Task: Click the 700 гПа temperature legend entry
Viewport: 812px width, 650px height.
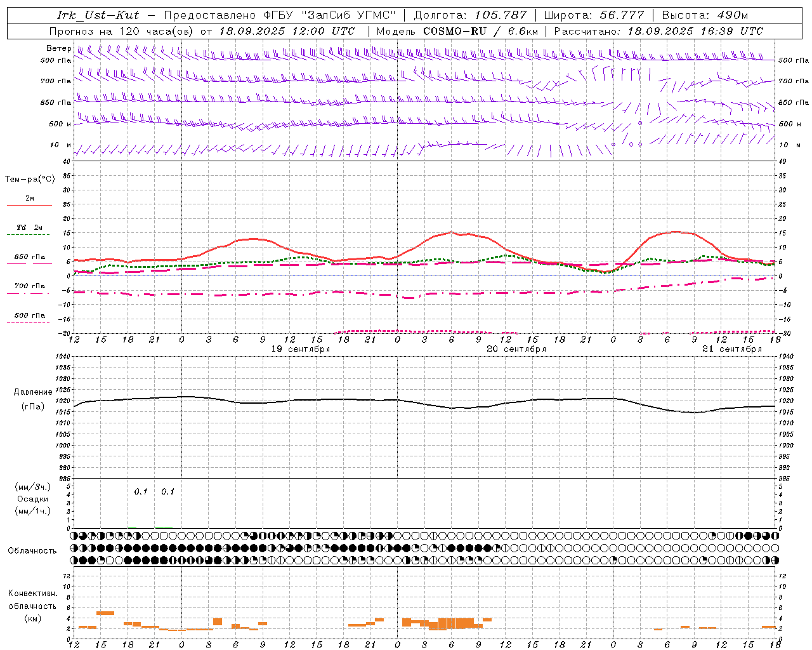Action: 30,286
